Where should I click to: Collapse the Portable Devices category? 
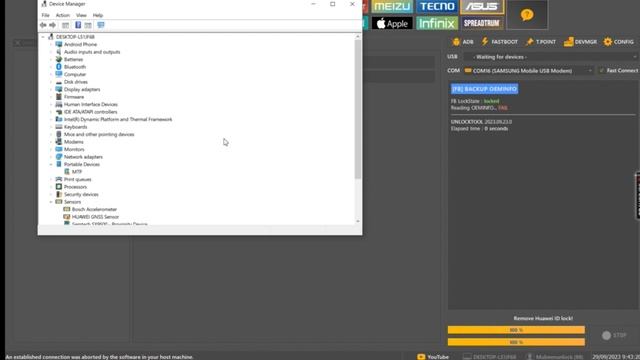(51, 164)
